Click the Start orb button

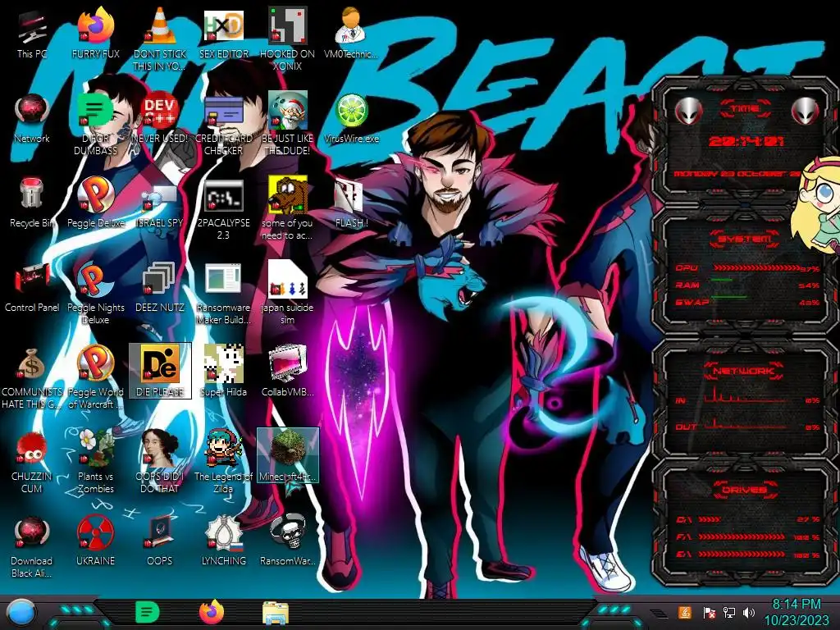pos(21,612)
